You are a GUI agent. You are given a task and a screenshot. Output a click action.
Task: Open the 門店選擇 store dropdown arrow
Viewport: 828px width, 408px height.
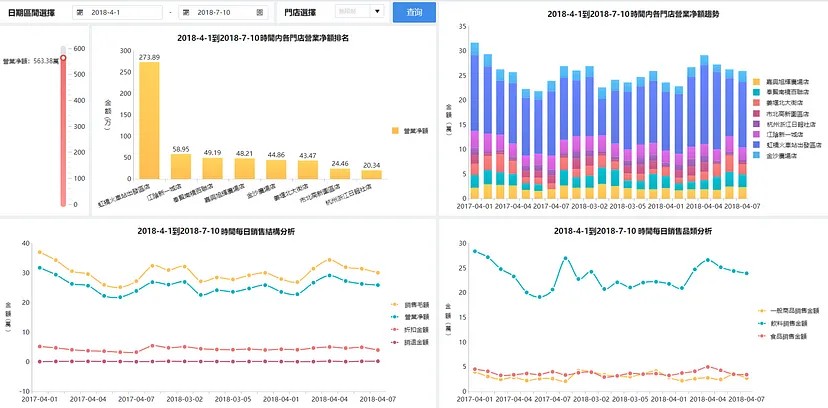click(x=377, y=12)
